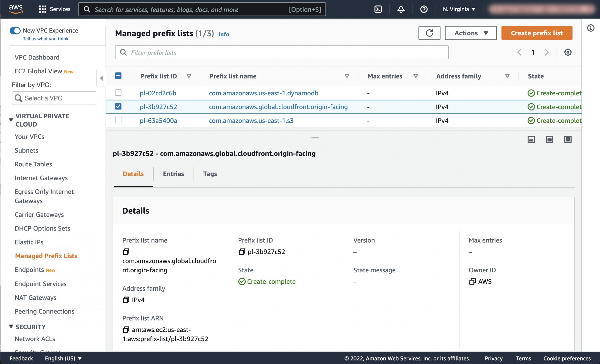Open the Terms link in footer

tap(523, 358)
